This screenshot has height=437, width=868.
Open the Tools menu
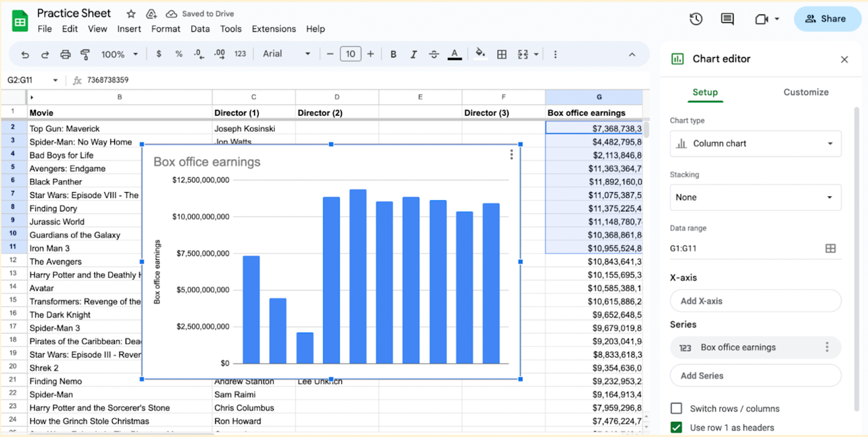pyautogui.click(x=231, y=29)
